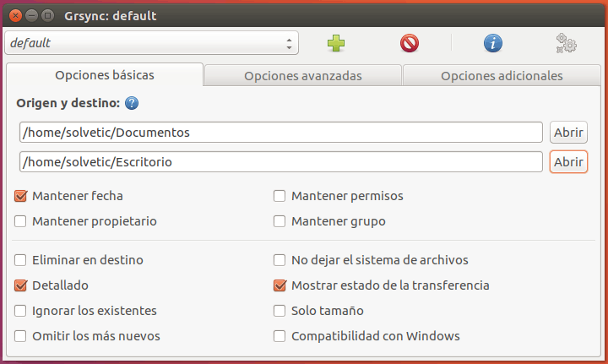The image size is (608, 364).
Task: Disable Mostrar estado de la transferencia
Action: (x=280, y=285)
